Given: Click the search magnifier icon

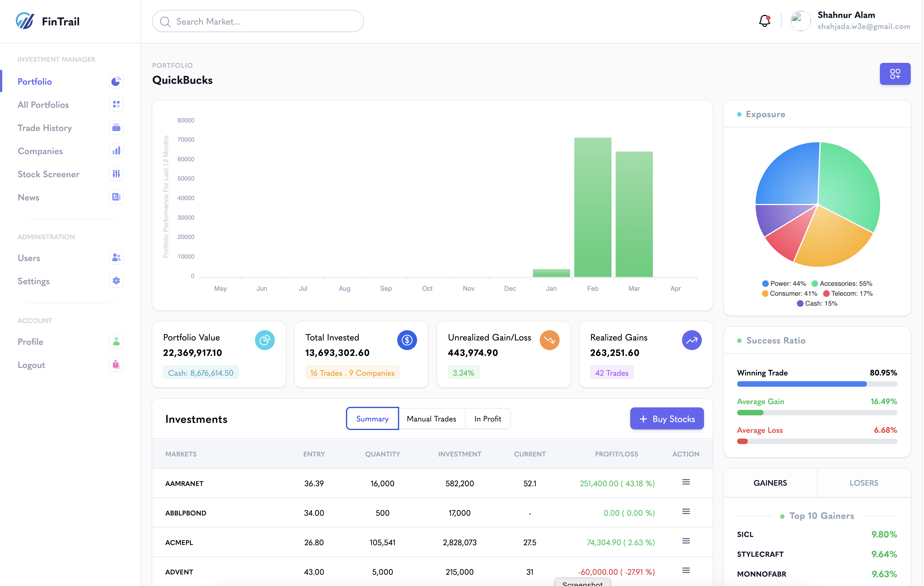Looking at the screenshot, I should [165, 21].
